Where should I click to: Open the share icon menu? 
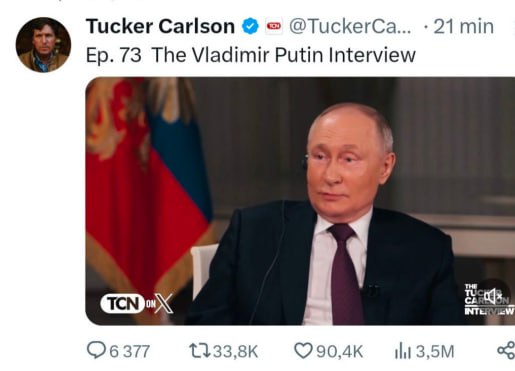point(506,351)
